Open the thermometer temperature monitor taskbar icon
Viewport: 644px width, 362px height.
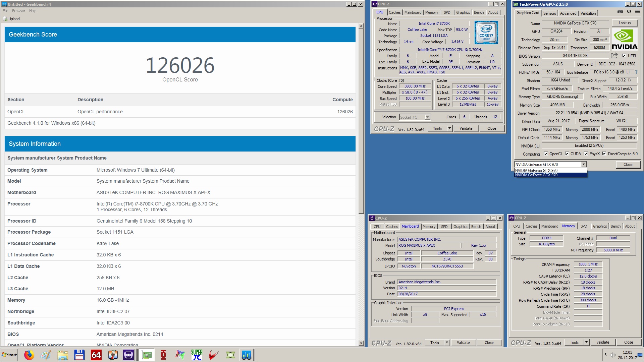[113, 355]
